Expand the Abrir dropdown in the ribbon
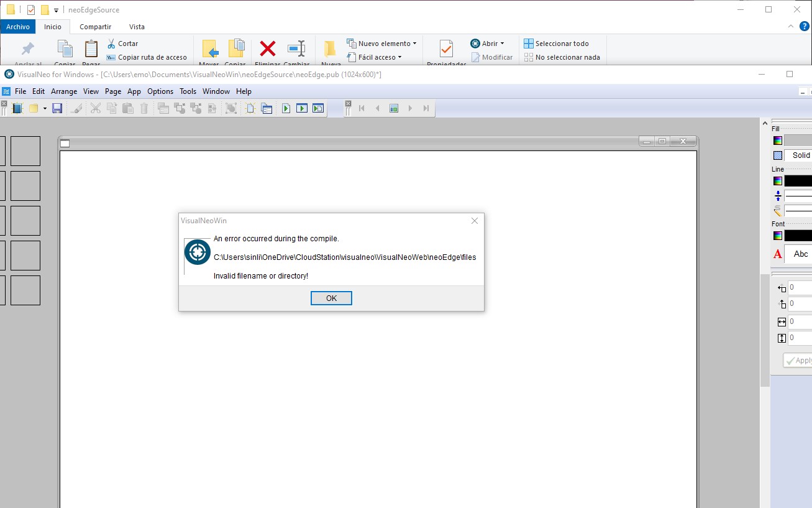The width and height of the screenshot is (812, 508). pyautogui.click(x=502, y=44)
